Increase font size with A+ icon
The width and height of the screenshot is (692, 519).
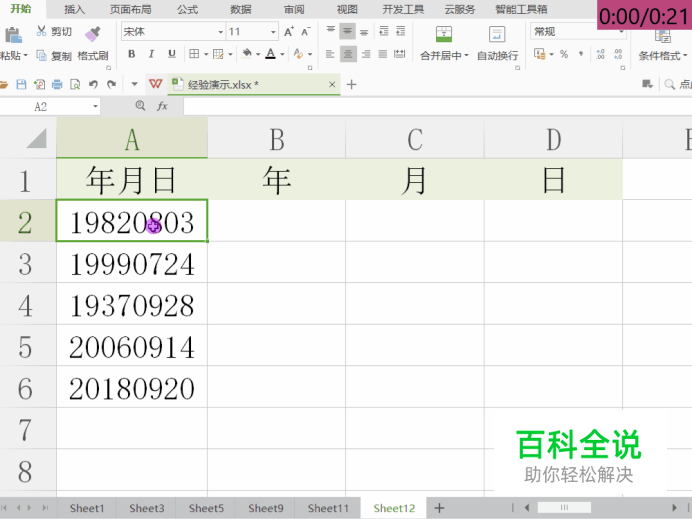click(289, 31)
